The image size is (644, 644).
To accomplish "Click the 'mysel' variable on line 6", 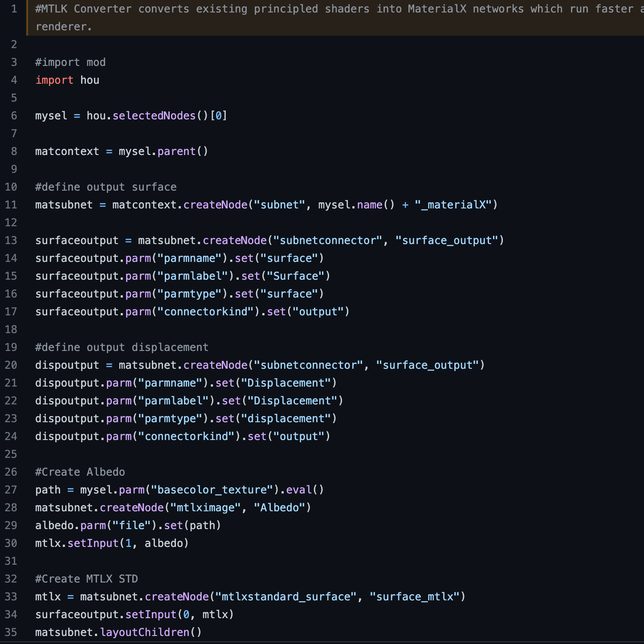I will coord(51,116).
